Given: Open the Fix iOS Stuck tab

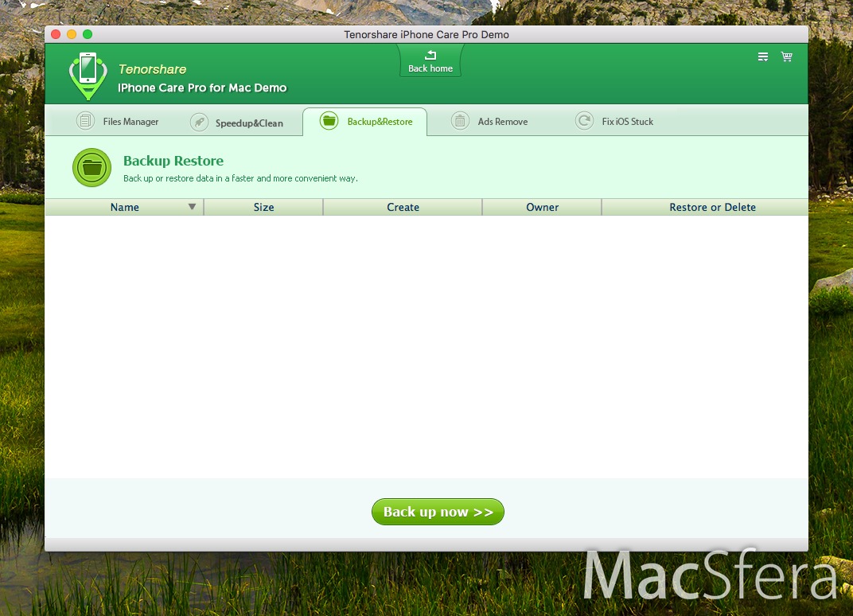Looking at the screenshot, I should (x=614, y=121).
